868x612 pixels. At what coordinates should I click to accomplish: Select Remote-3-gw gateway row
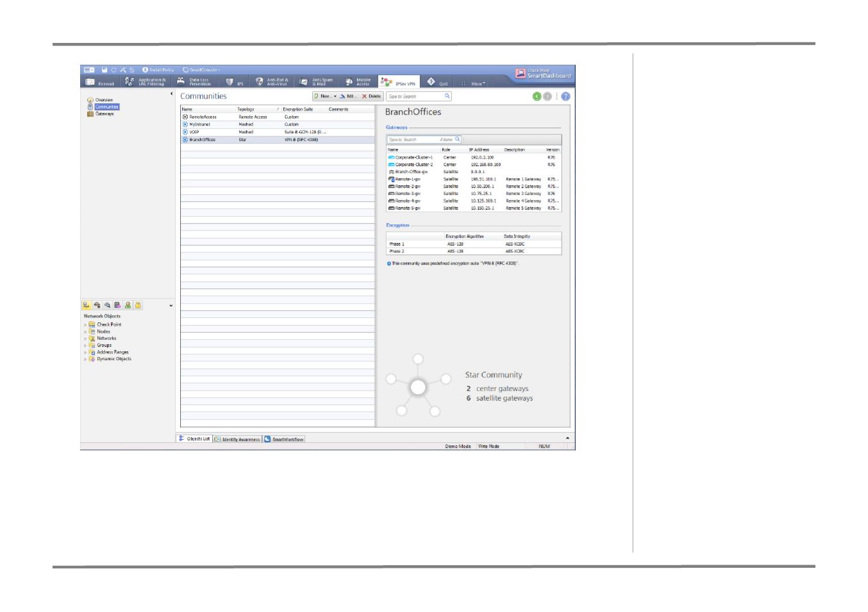pyautogui.click(x=474, y=194)
